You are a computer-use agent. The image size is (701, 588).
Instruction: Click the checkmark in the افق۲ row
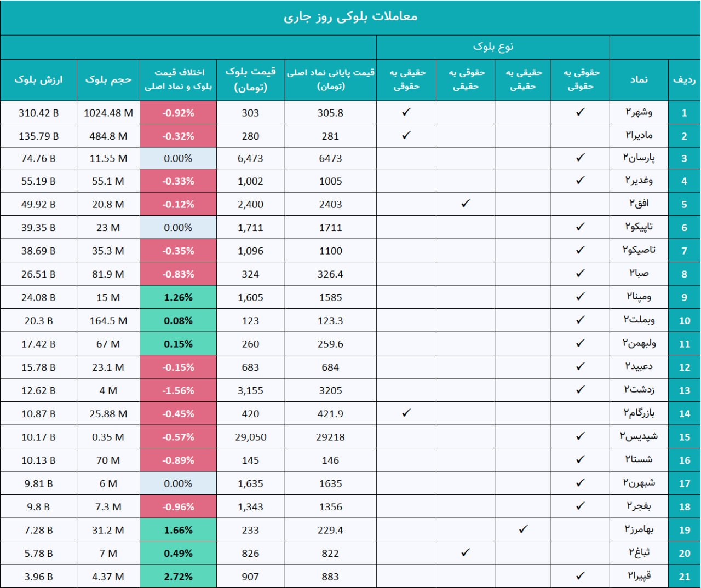click(x=466, y=204)
